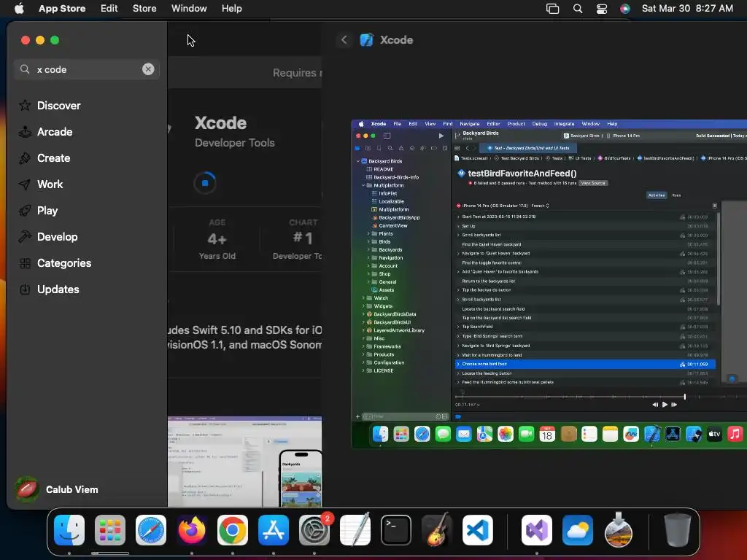This screenshot has width=747, height=560.
Task: Open TextEdit from the Dock
Action: [355, 530]
